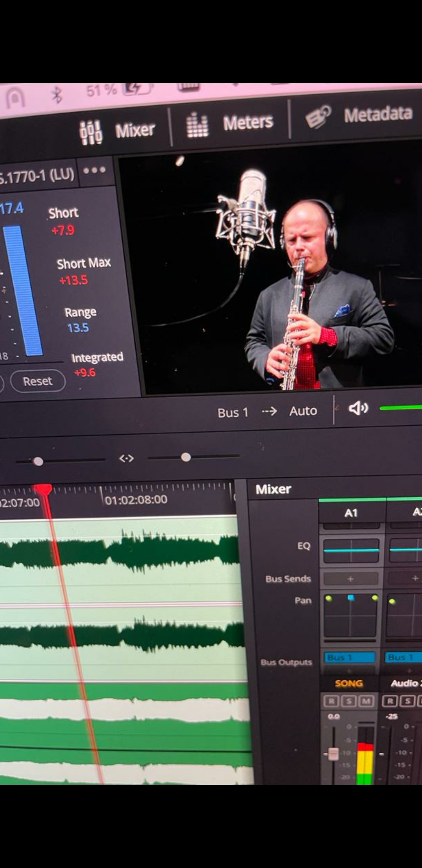Click the SONG track name

(x=349, y=683)
